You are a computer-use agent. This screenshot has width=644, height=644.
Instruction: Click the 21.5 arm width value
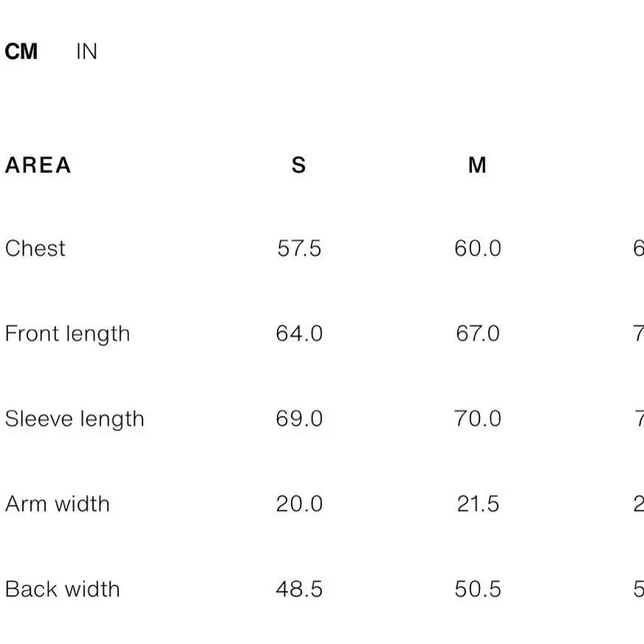coord(477,504)
